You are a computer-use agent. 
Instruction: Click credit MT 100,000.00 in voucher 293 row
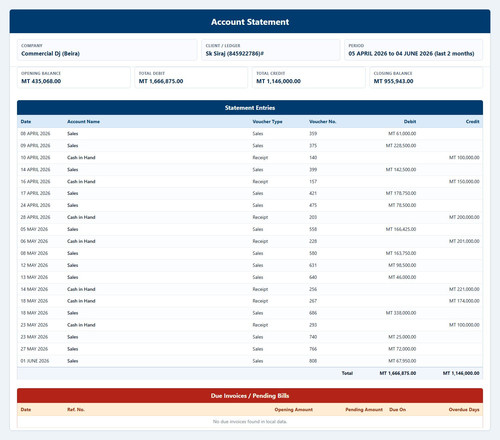tap(464, 325)
